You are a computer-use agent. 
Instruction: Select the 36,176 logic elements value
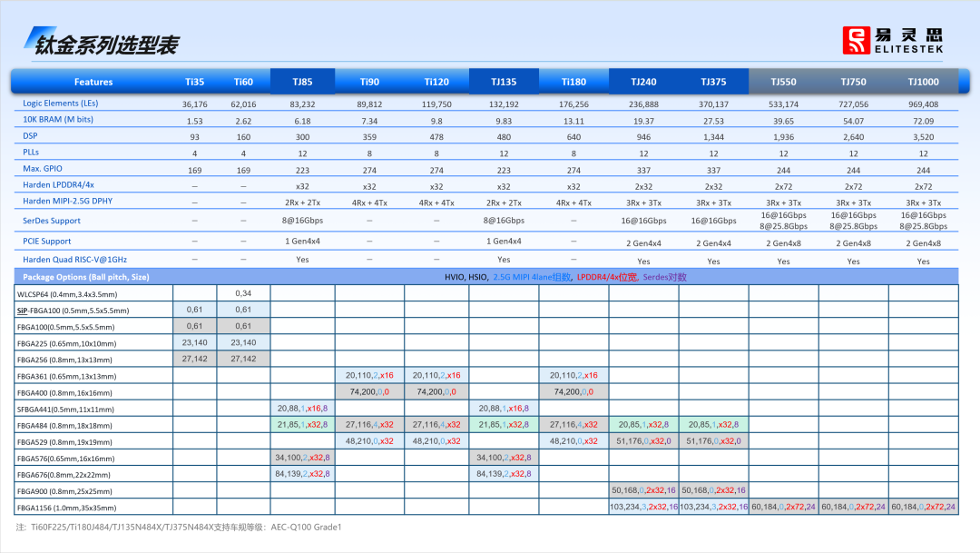[194, 104]
